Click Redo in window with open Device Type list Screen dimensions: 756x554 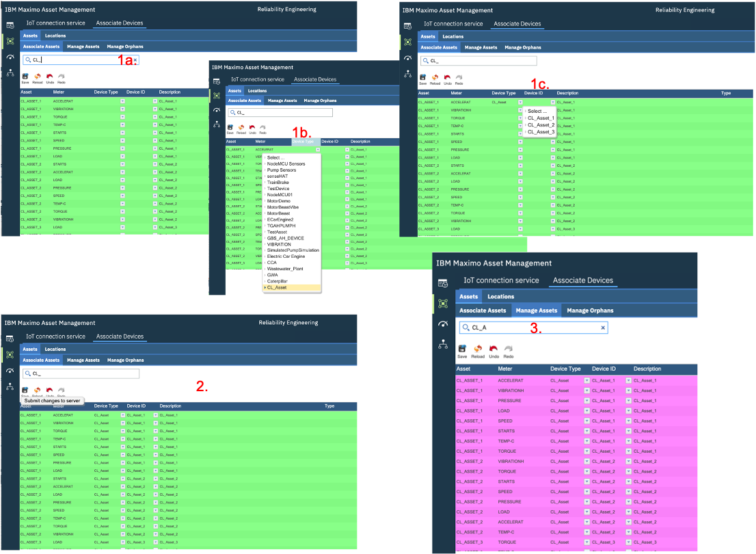point(262,127)
